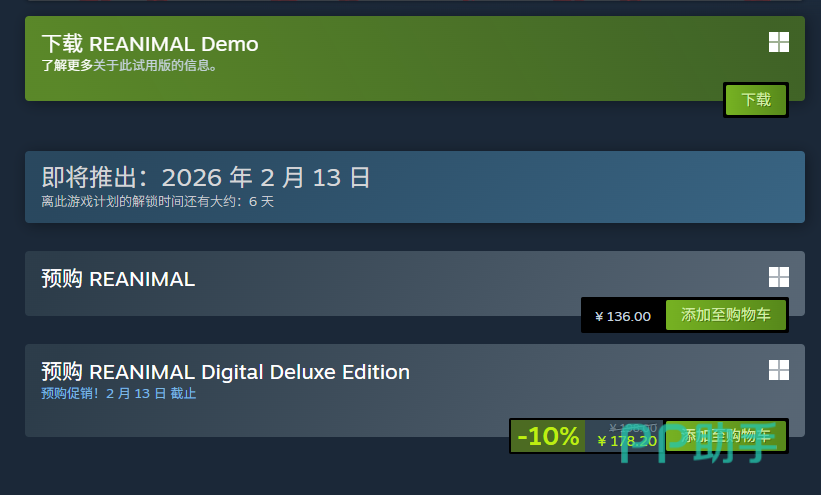Click the ¥136.00 price label
This screenshot has height=495, width=821.
click(x=623, y=316)
